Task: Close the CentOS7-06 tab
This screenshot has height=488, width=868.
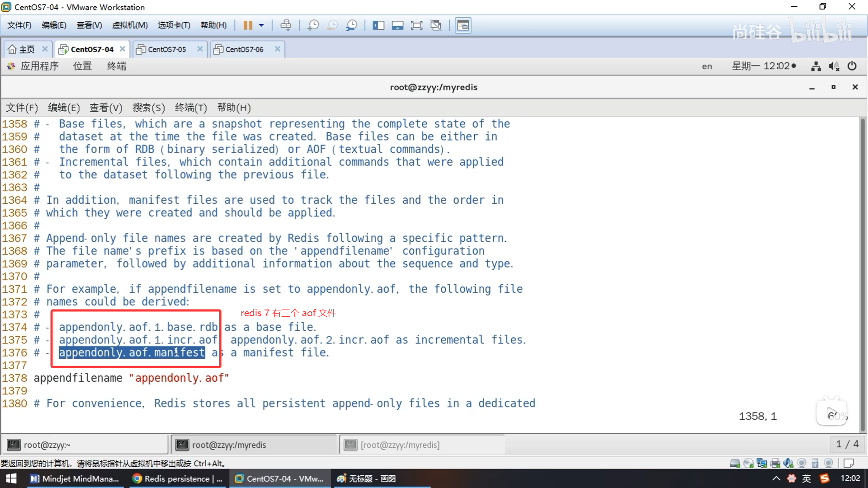Action: coord(278,49)
